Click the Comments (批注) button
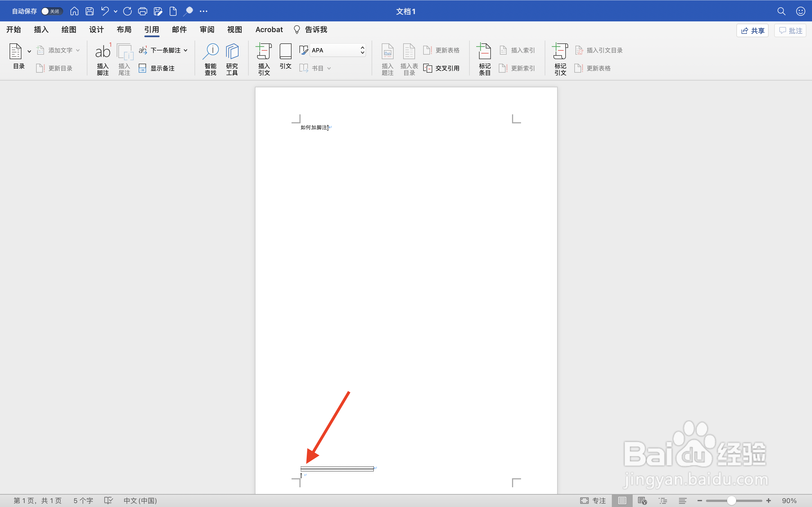 point(790,31)
